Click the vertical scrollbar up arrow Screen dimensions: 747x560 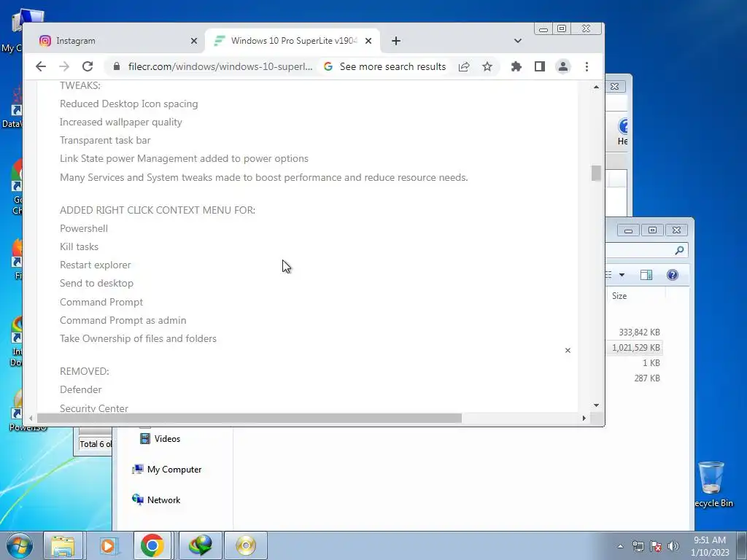tap(596, 87)
